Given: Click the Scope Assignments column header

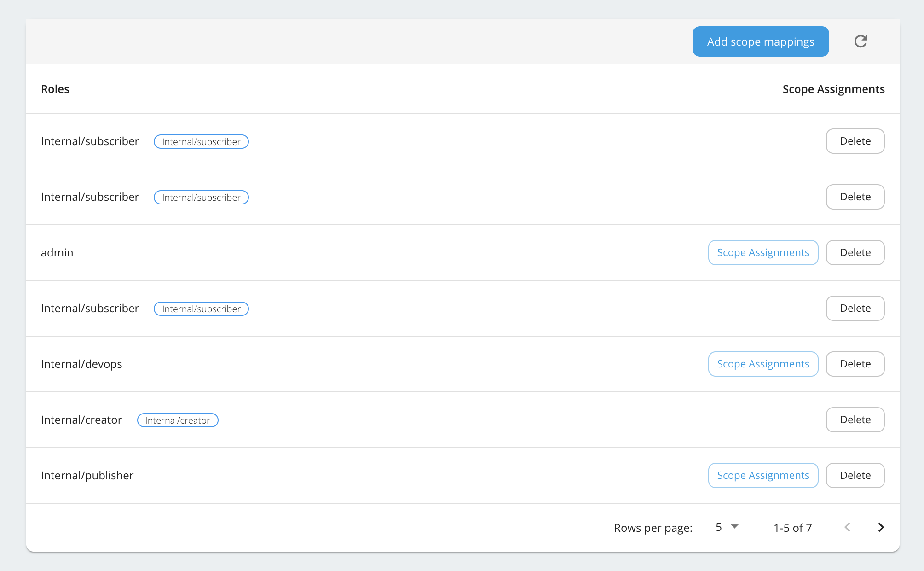Looking at the screenshot, I should click(x=833, y=89).
